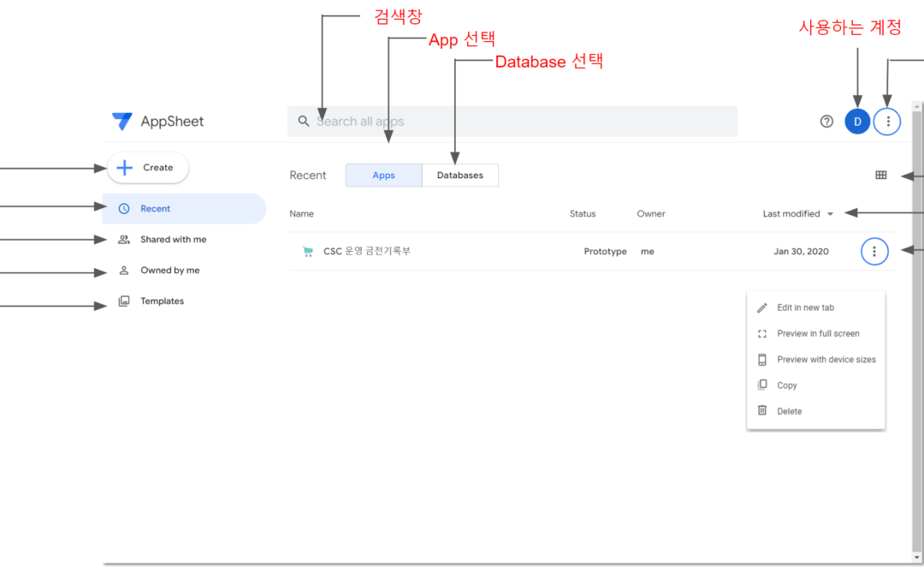Open the three-dot menu for CSC app row

(x=874, y=251)
